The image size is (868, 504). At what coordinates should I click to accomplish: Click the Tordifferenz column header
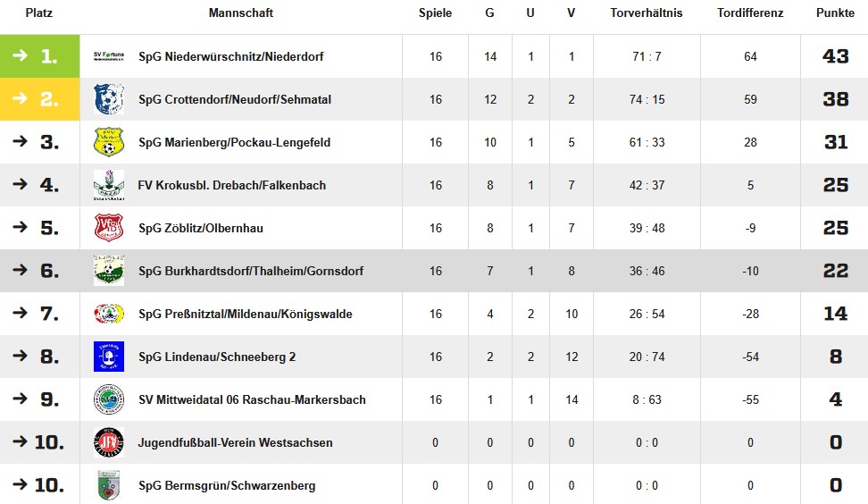tap(750, 13)
